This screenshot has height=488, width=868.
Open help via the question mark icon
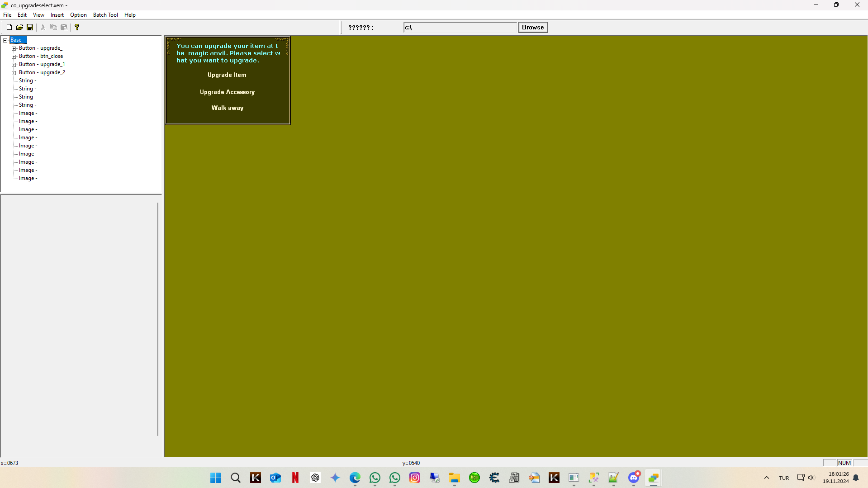coord(77,27)
